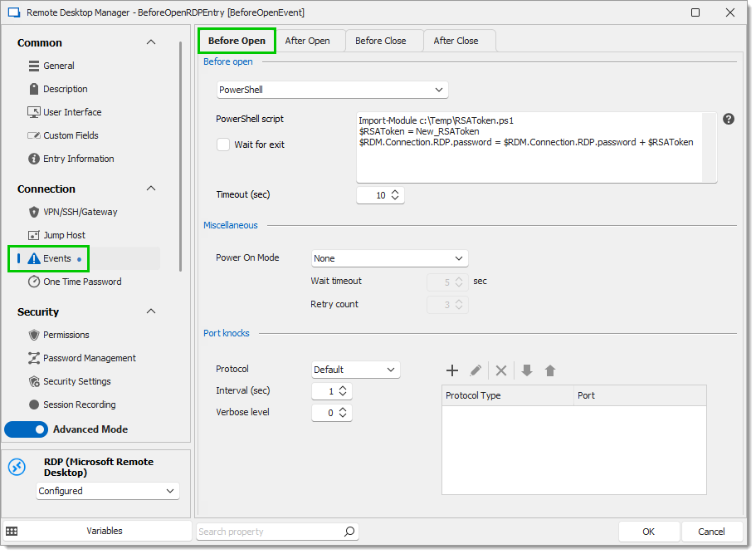
Task: Open the Password Management page
Action: pos(90,358)
